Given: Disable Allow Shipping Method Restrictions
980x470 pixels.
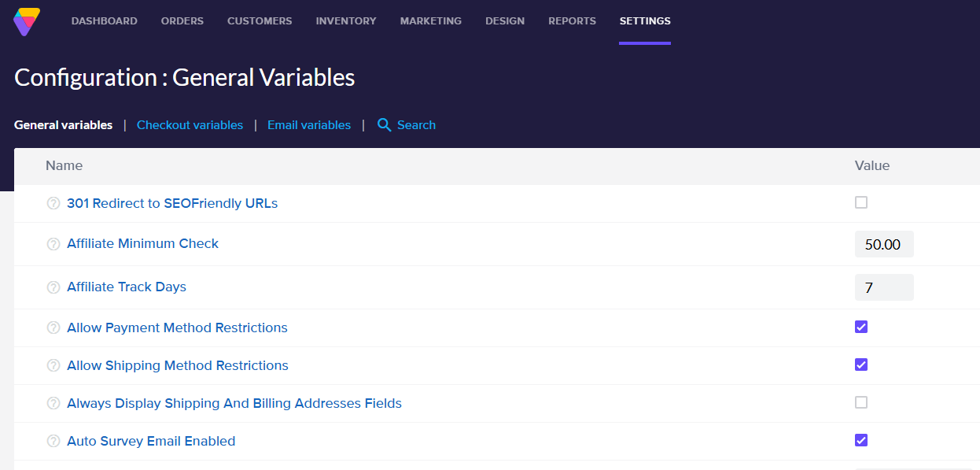Looking at the screenshot, I should point(860,365).
